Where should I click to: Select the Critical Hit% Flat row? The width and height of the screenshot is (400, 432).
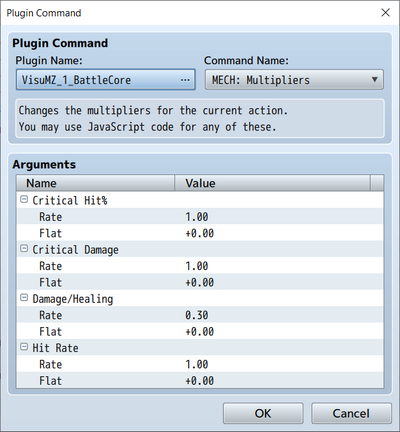click(200, 233)
